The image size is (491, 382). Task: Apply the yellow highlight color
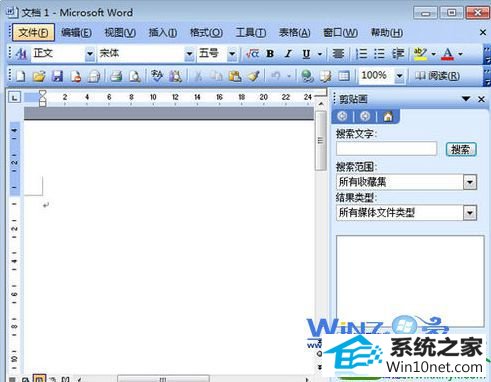click(x=420, y=54)
